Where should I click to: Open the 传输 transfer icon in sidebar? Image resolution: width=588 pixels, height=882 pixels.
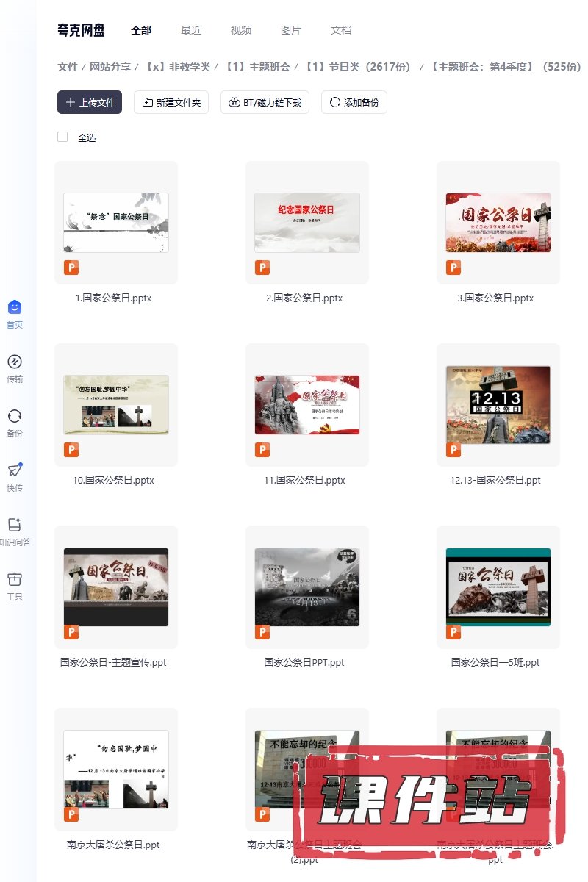coord(15,362)
